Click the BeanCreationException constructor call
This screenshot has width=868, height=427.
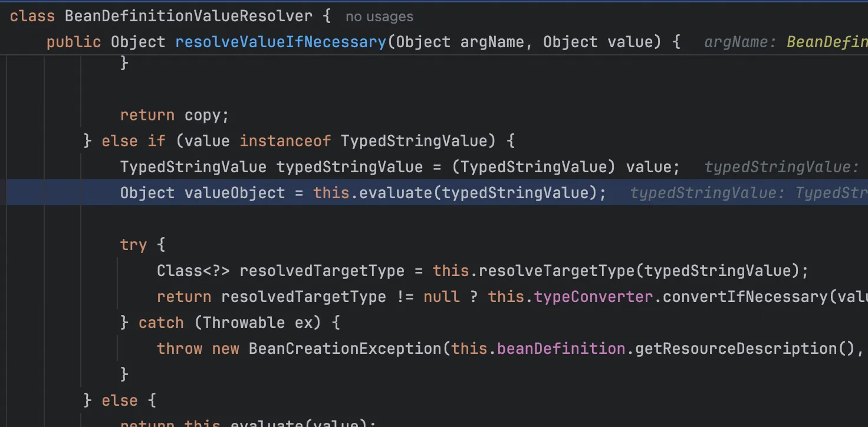point(345,349)
